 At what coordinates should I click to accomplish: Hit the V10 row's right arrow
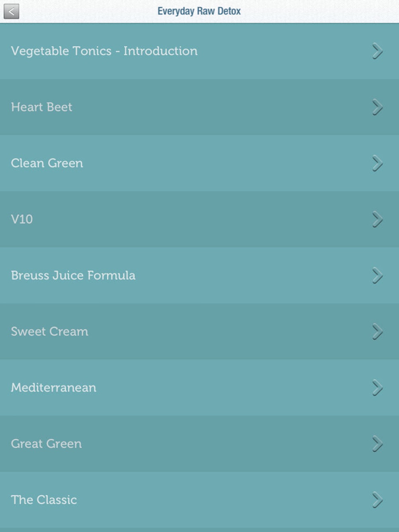tap(377, 219)
